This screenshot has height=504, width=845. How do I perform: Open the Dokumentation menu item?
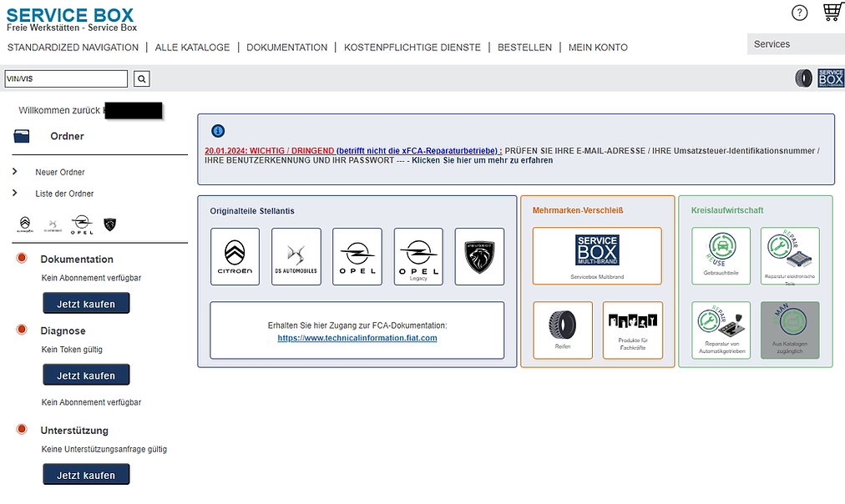pyautogui.click(x=286, y=48)
